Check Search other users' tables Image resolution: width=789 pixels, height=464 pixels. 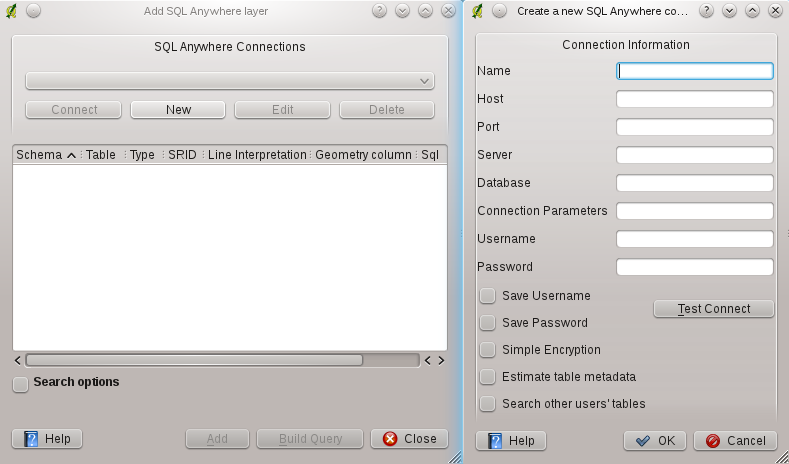[488, 404]
